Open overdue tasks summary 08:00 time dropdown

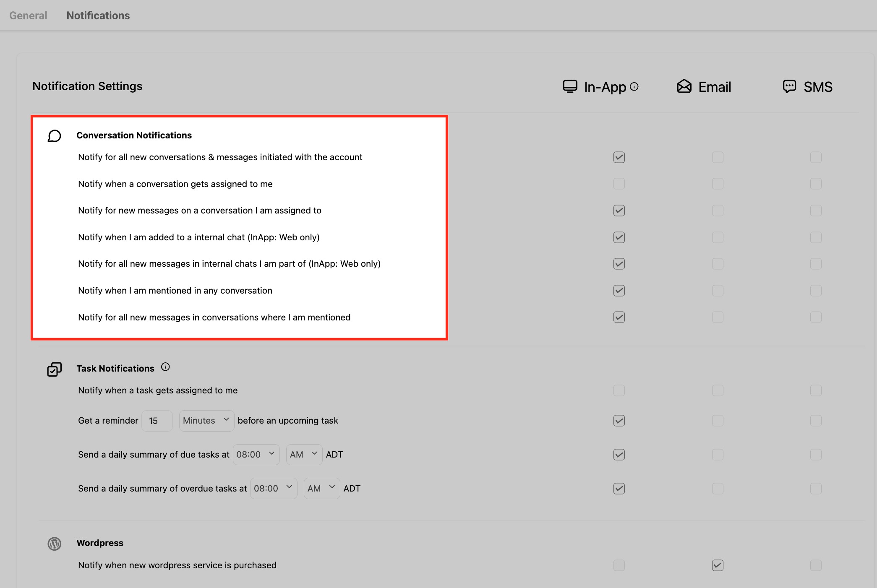(274, 489)
